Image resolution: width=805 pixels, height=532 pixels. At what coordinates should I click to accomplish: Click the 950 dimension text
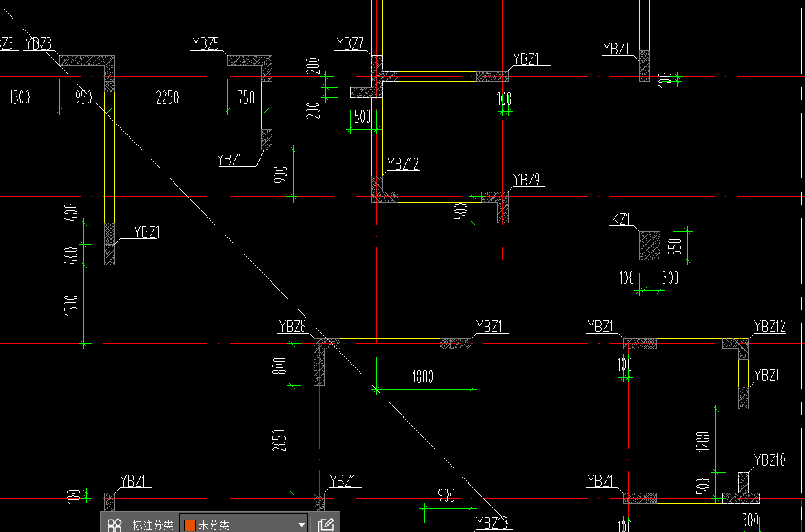83,97
